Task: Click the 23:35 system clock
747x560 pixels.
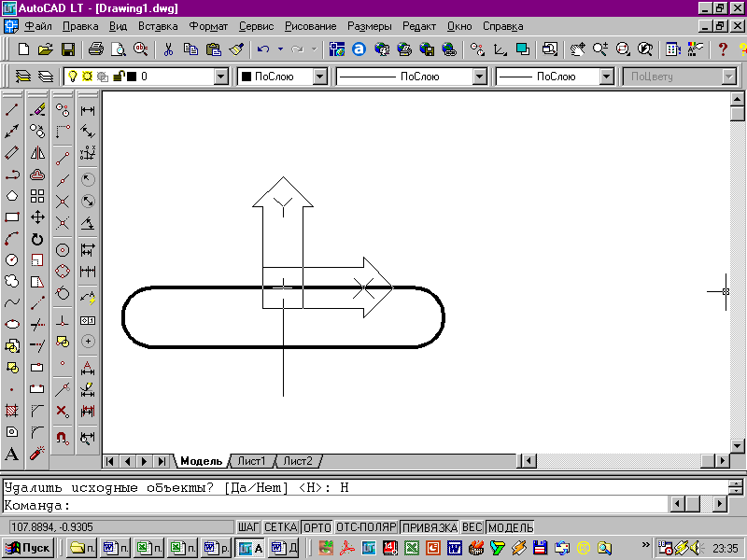Action: tap(726, 549)
